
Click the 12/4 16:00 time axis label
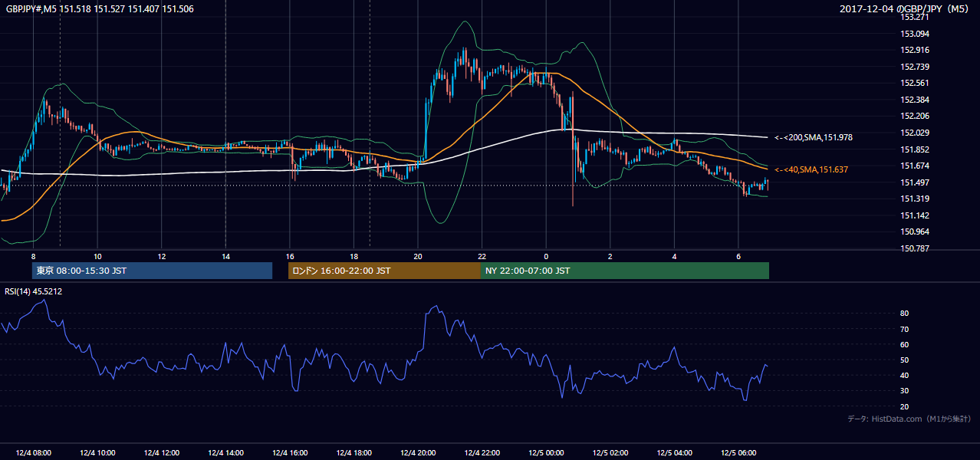290,453
